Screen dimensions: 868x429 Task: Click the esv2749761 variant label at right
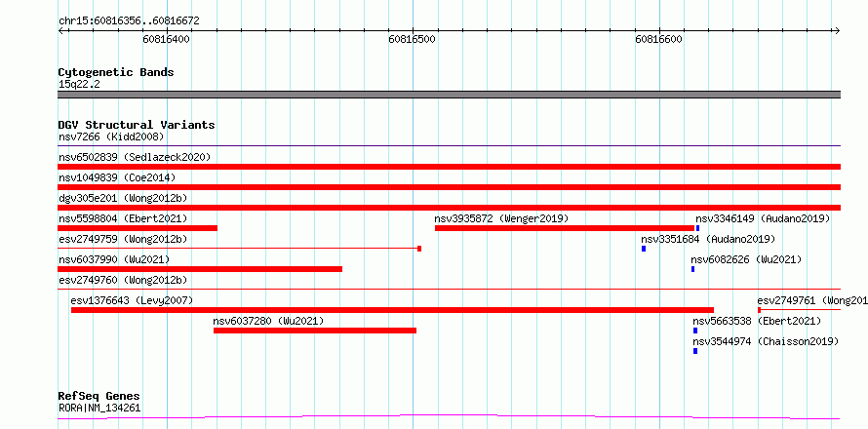click(812, 300)
